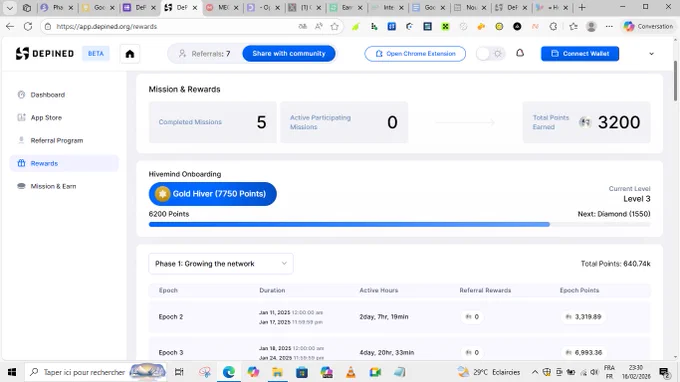
Task: Open a new browser tab
Action: click(x=582, y=7)
